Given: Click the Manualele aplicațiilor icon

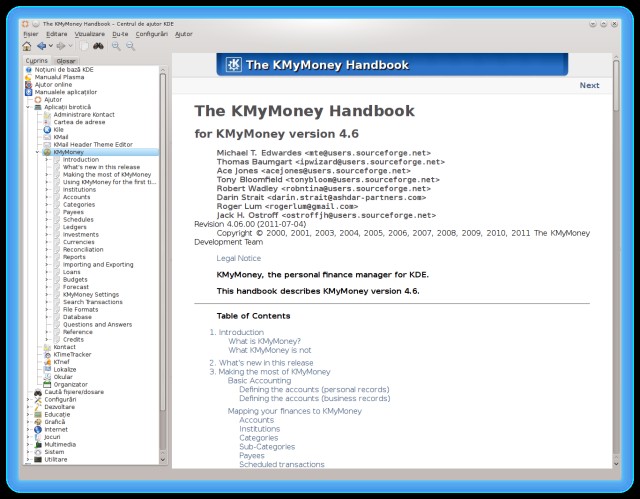Looking at the screenshot, I should point(29,92).
